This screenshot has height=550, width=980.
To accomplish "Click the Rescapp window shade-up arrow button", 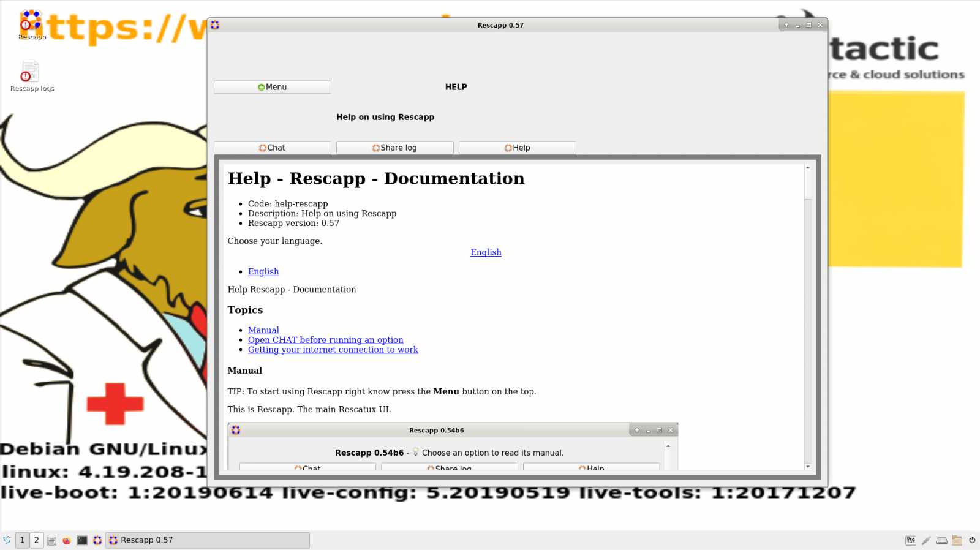I will 786,25.
